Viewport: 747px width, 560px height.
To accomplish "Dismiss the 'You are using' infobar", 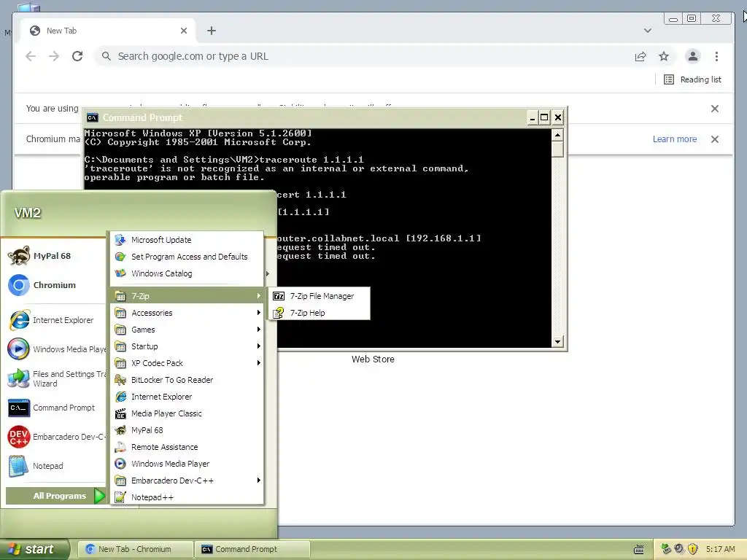I will pos(715,109).
